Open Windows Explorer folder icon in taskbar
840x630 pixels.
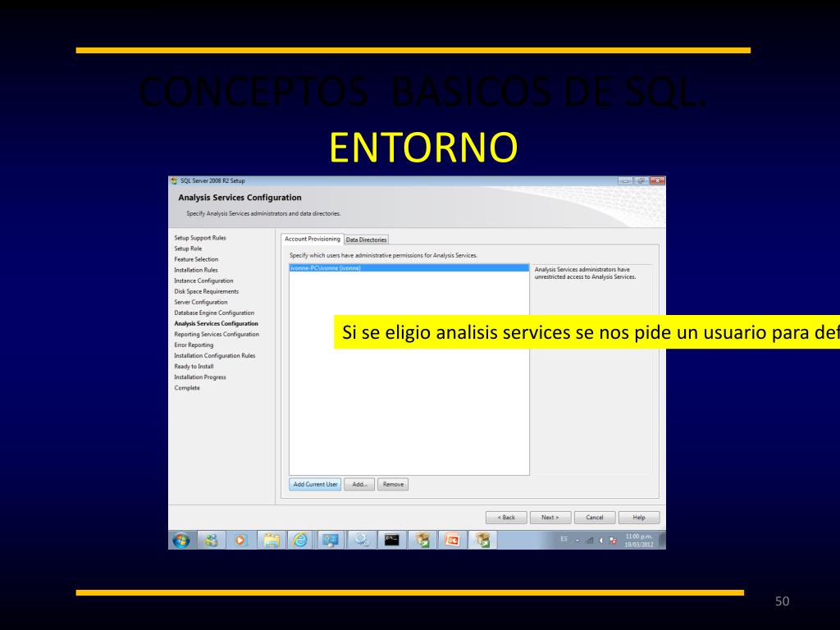[271, 540]
